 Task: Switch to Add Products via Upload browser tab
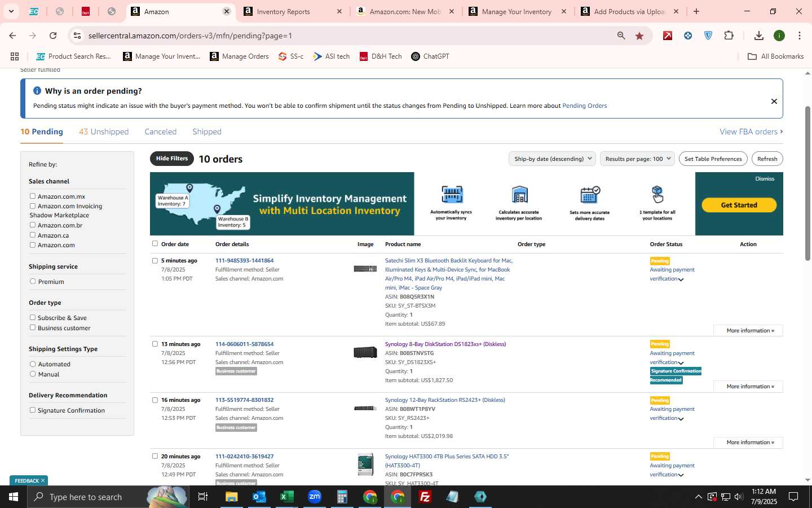pyautogui.click(x=629, y=11)
